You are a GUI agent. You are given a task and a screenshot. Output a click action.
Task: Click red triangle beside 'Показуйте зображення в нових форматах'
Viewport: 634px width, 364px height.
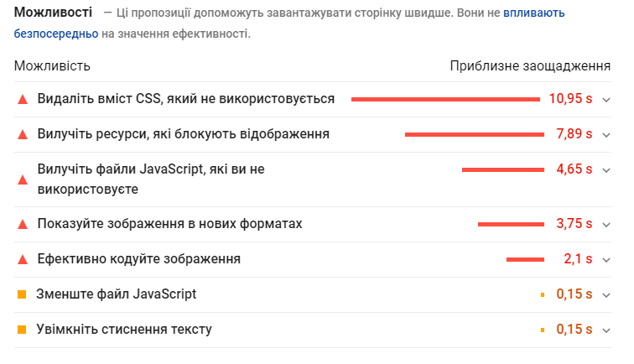coord(23,224)
